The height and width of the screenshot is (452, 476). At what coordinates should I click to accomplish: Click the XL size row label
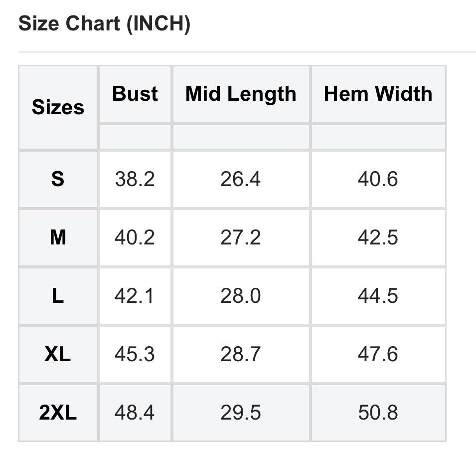click(x=58, y=355)
